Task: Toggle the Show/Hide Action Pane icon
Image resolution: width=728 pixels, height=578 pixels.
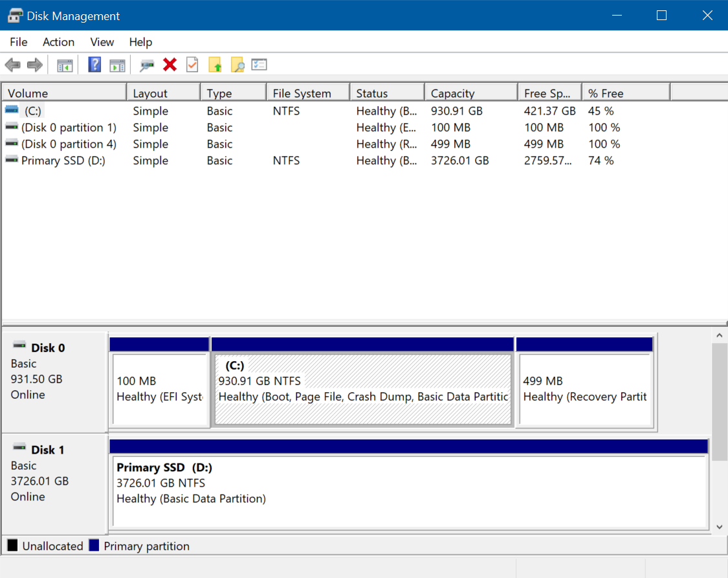Action: (x=117, y=65)
